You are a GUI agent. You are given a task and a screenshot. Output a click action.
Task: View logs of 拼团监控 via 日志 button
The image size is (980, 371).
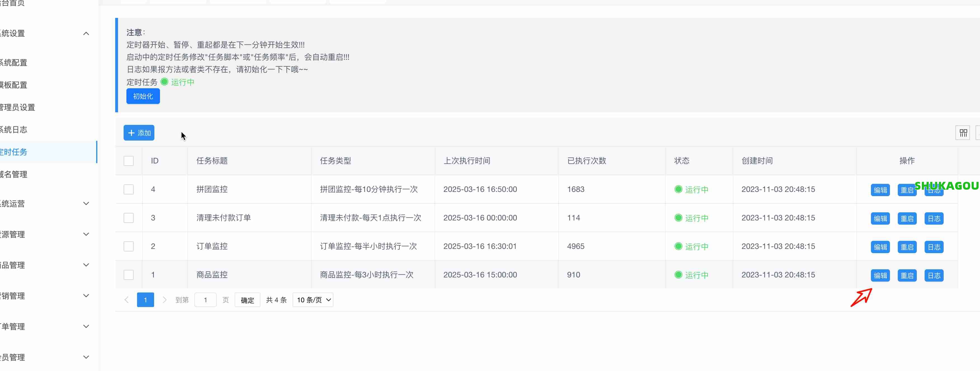point(934,190)
